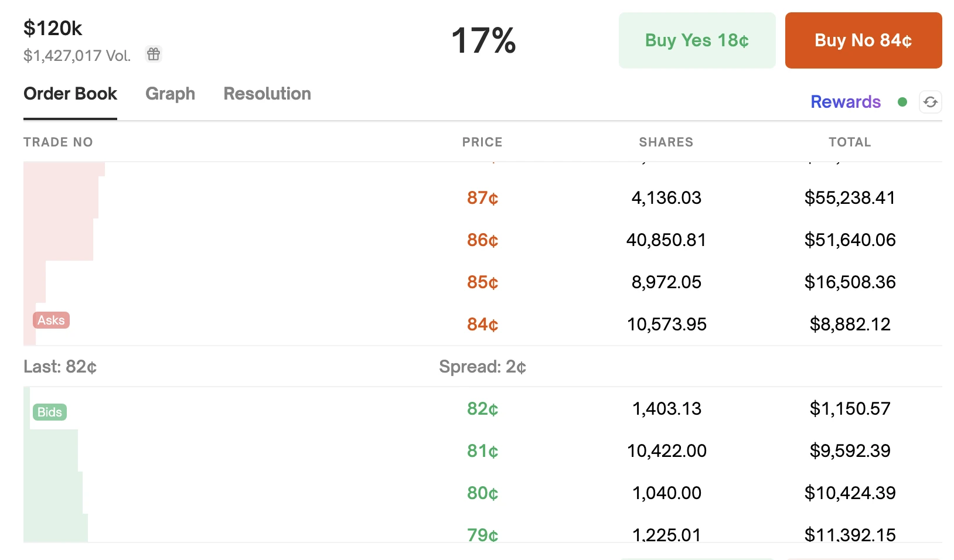This screenshot has height=560, width=954.
Task: Select the 82¢ bid price row
Action: pyautogui.click(x=482, y=409)
